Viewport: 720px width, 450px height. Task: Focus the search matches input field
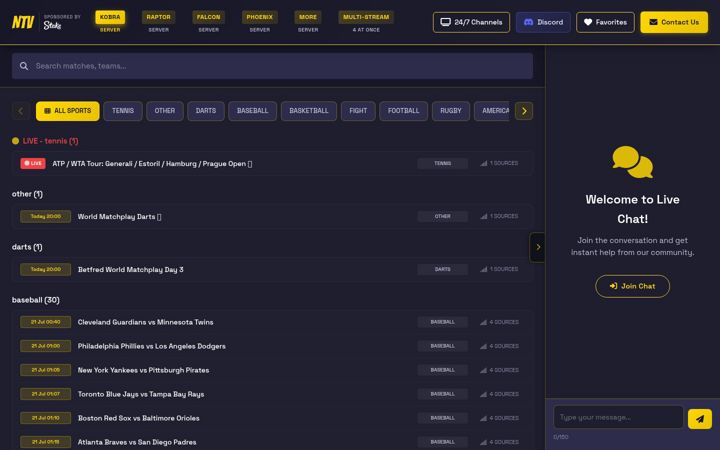click(x=272, y=66)
